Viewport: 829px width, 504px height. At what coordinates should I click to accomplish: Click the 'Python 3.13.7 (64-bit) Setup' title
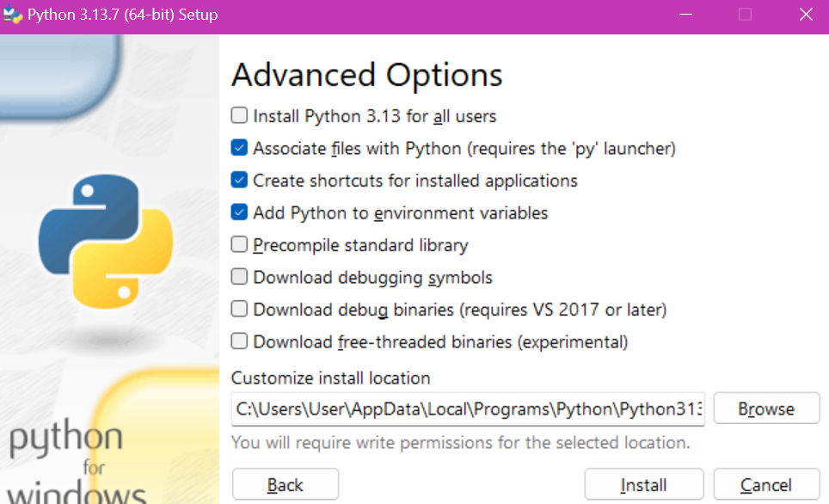click(x=123, y=15)
